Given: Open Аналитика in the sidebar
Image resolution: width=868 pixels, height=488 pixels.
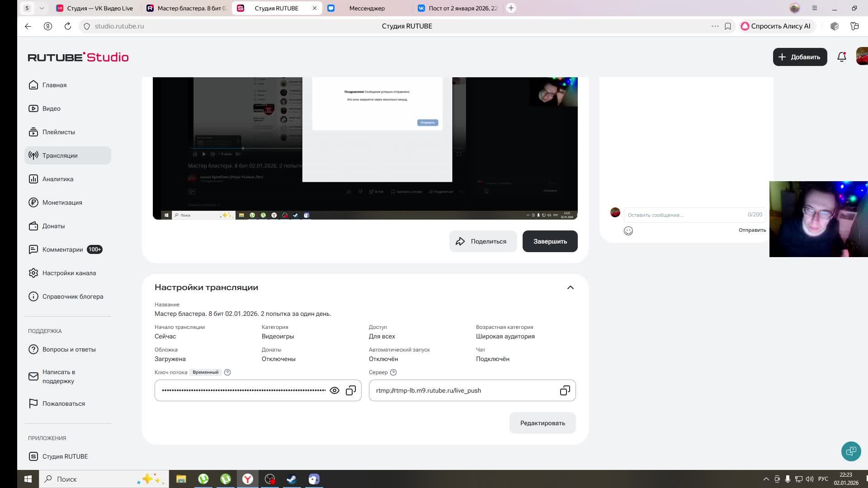Looking at the screenshot, I should (58, 179).
